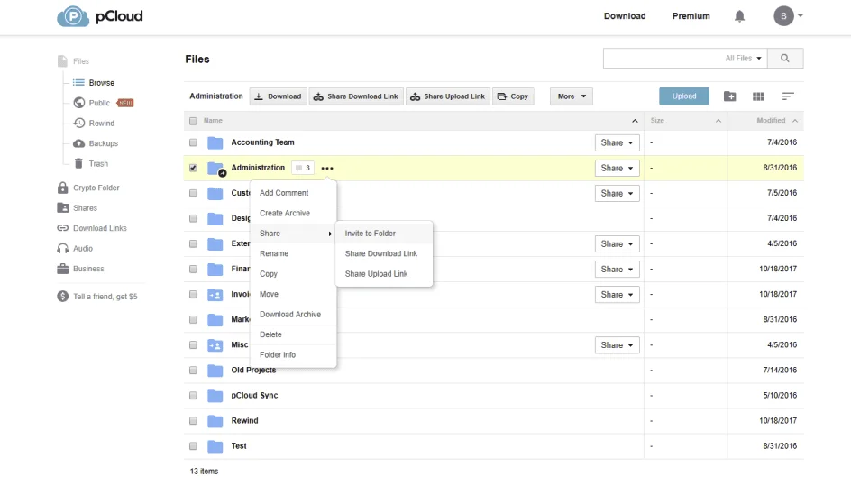Check the Test row checkbox
This screenshot has width=851, height=504.
coord(193,446)
